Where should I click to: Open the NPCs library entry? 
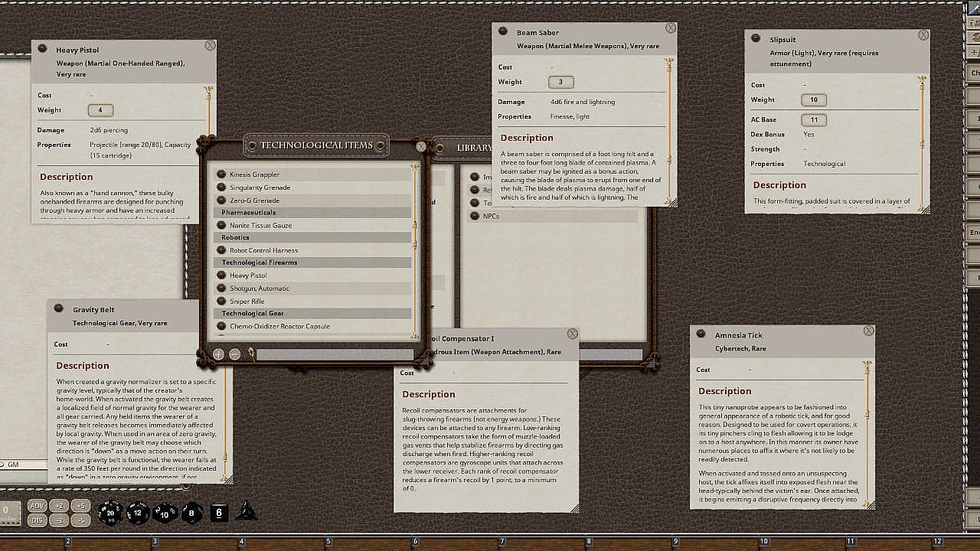pyautogui.click(x=491, y=217)
